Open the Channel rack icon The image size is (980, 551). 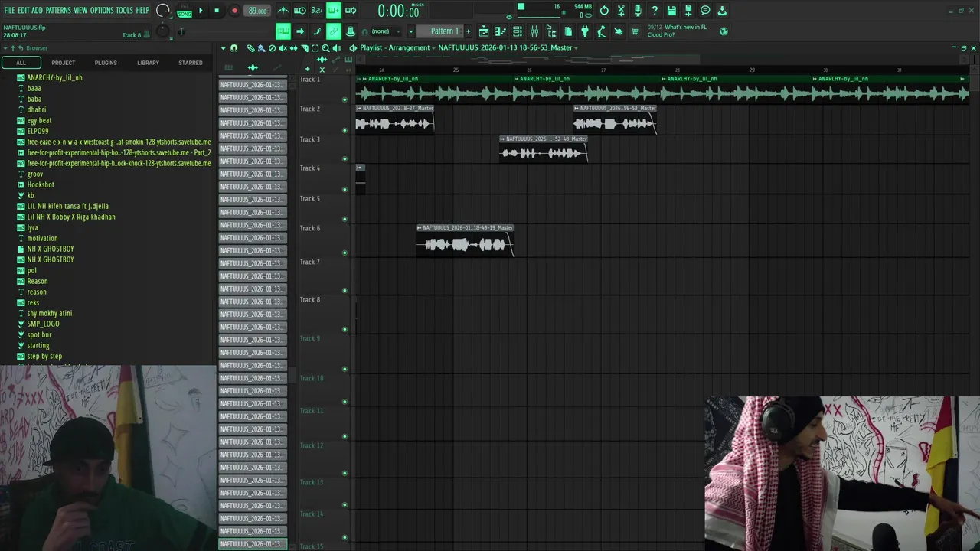click(x=518, y=31)
